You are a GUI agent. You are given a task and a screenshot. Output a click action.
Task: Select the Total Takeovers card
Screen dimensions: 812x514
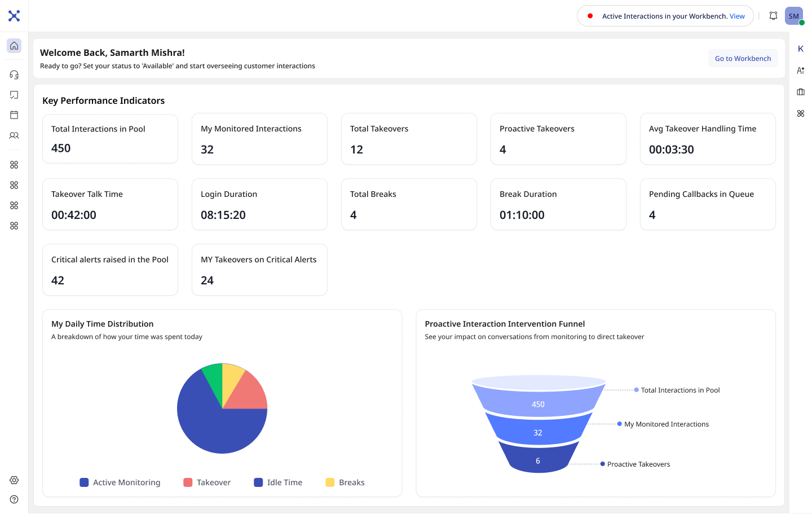click(x=409, y=139)
